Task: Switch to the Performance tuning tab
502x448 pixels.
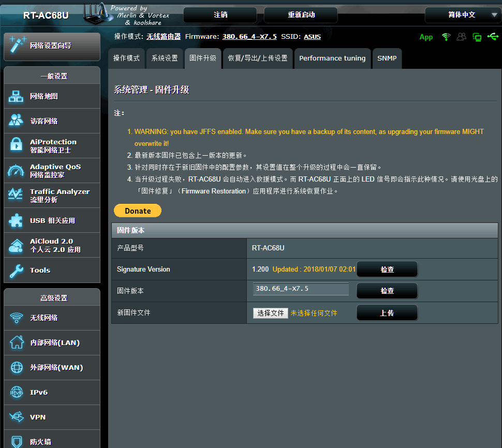Action: point(332,58)
